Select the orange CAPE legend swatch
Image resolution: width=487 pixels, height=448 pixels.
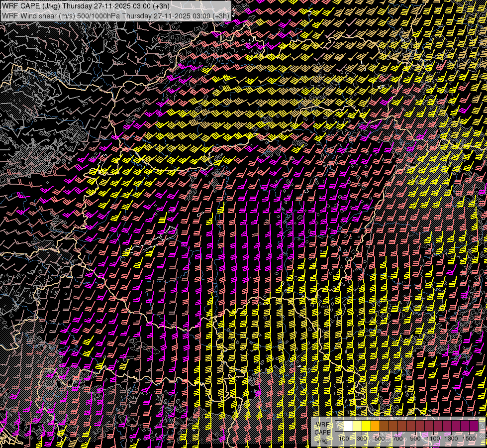click(x=375, y=426)
